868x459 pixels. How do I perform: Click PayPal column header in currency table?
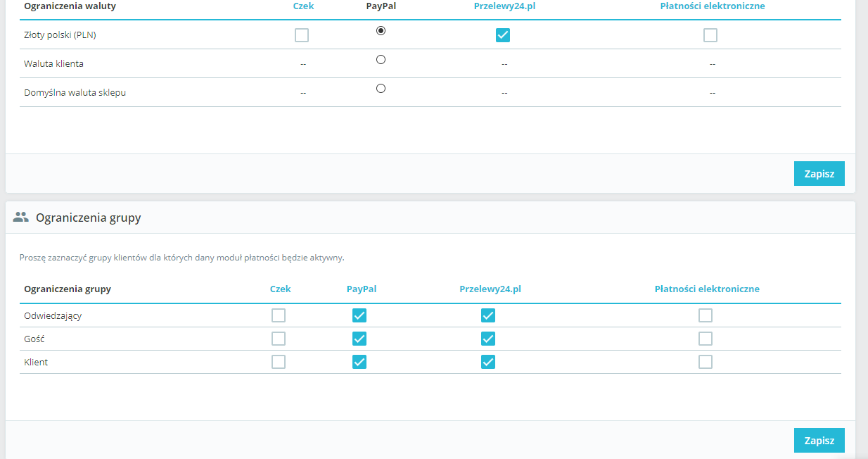point(381,6)
